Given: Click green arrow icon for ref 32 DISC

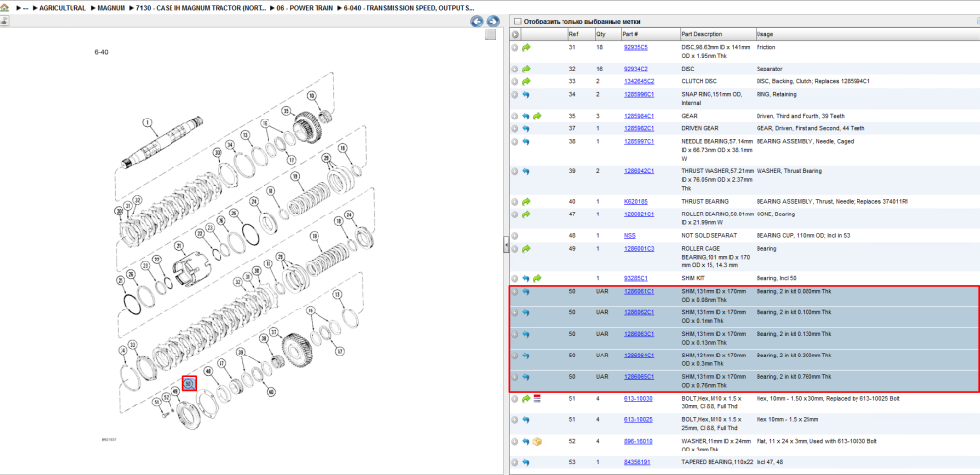Looking at the screenshot, I should click(526, 69).
